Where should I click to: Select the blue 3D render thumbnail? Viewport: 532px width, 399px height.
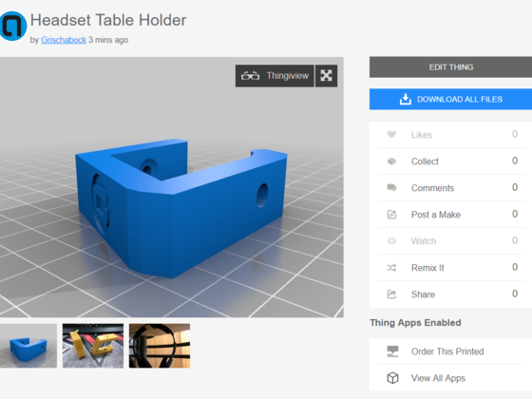click(x=28, y=346)
